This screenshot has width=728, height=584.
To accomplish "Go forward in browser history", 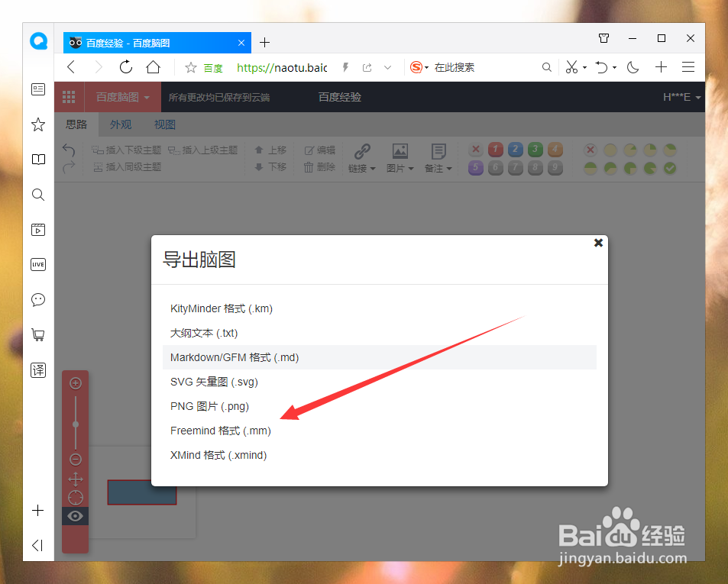I will (x=99, y=67).
